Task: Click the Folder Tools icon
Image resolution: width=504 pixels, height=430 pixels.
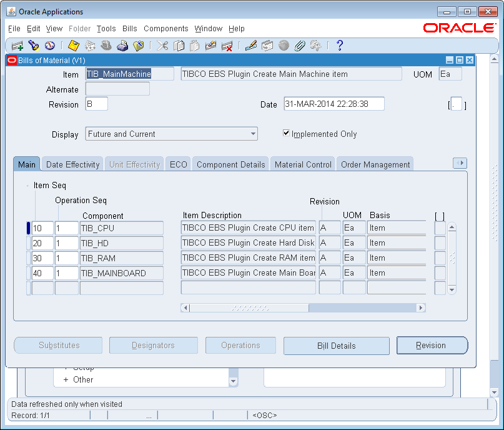Action: 315,46
